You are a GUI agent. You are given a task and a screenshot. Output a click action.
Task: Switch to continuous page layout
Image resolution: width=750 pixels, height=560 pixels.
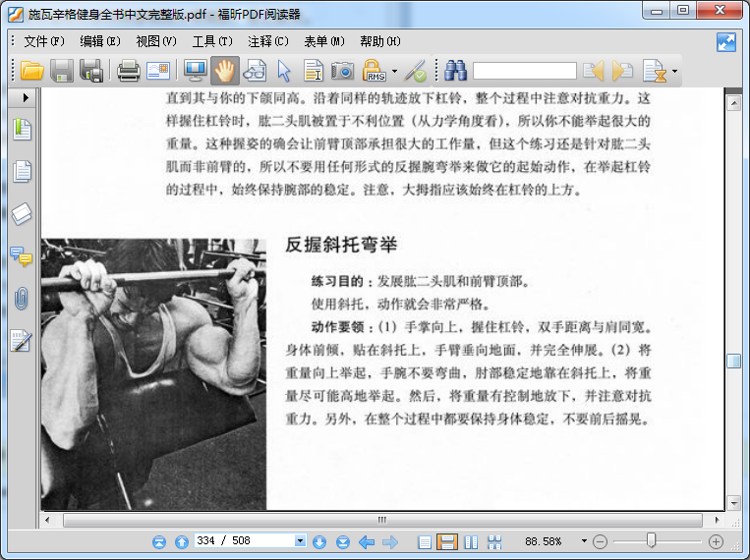click(447, 542)
